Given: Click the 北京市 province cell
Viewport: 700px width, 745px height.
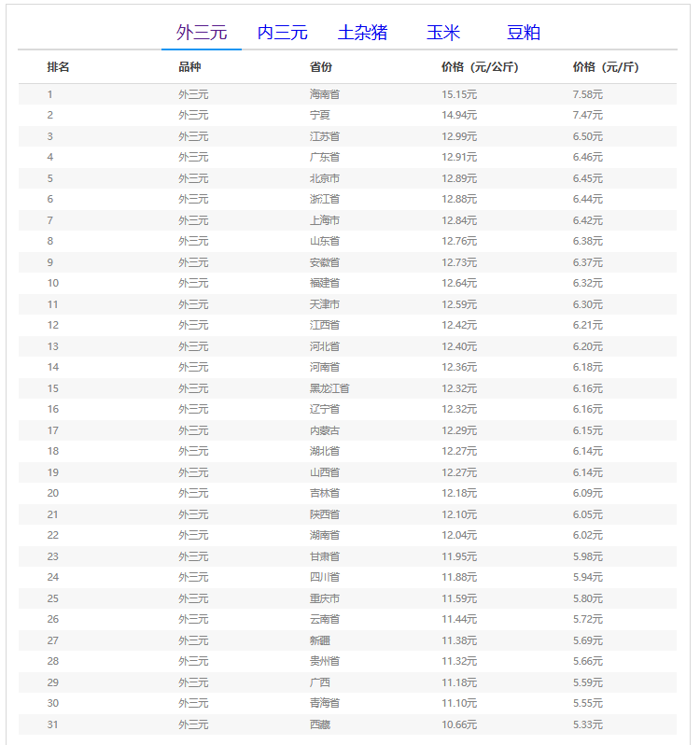Looking at the screenshot, I should pyautogui.click(x=325, y=178).
